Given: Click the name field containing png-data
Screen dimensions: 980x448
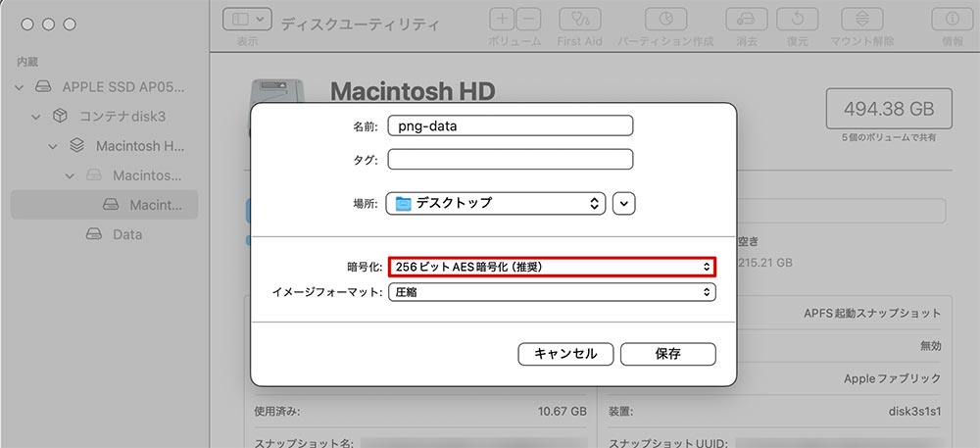Looking at the screenshot, I should [510, 125].
